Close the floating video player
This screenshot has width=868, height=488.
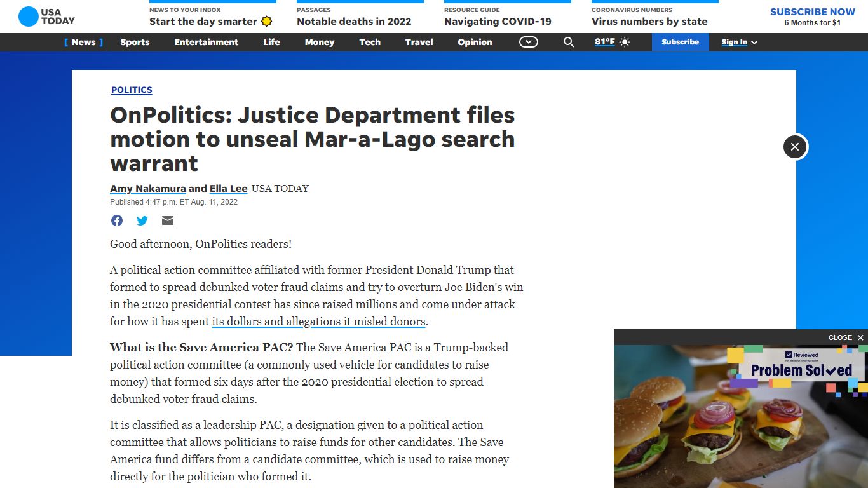coord(846,337)
